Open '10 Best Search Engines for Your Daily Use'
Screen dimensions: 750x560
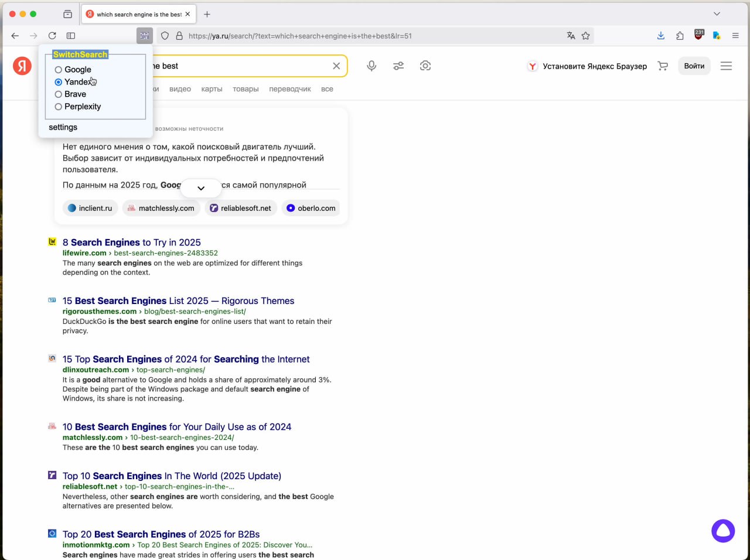click(177, 426)
